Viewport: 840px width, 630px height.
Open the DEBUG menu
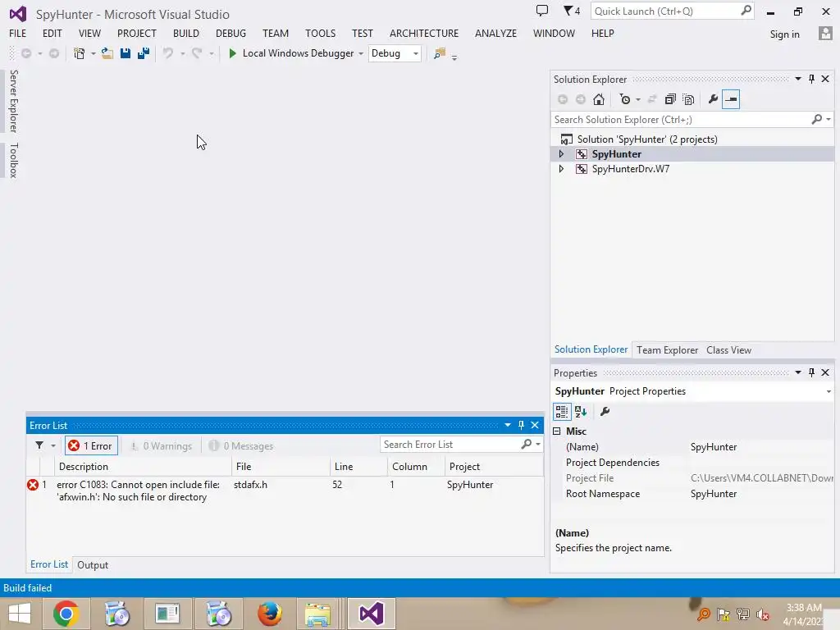231,33
